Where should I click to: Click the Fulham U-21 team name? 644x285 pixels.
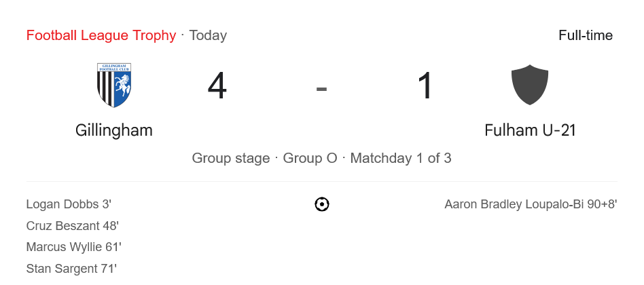click(530, 130)
